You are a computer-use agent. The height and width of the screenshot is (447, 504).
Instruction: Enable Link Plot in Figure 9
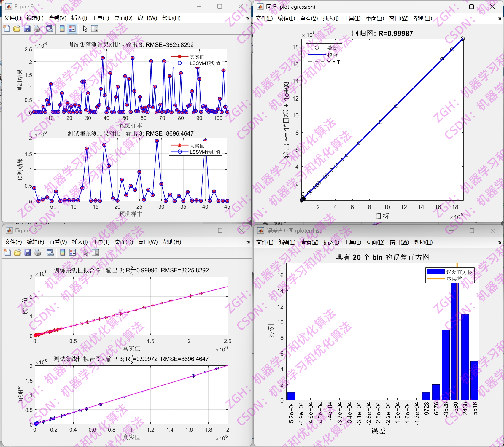click(49, 28)
